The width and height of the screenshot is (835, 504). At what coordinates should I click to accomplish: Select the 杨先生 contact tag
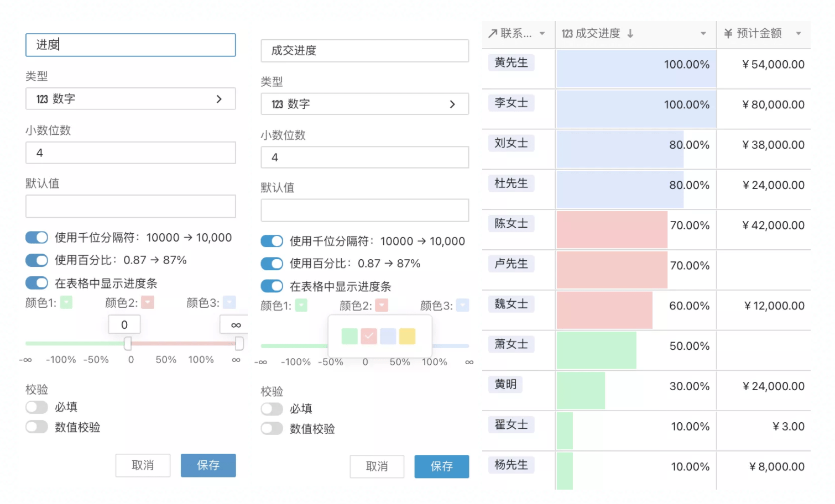[x=512, y=465]
